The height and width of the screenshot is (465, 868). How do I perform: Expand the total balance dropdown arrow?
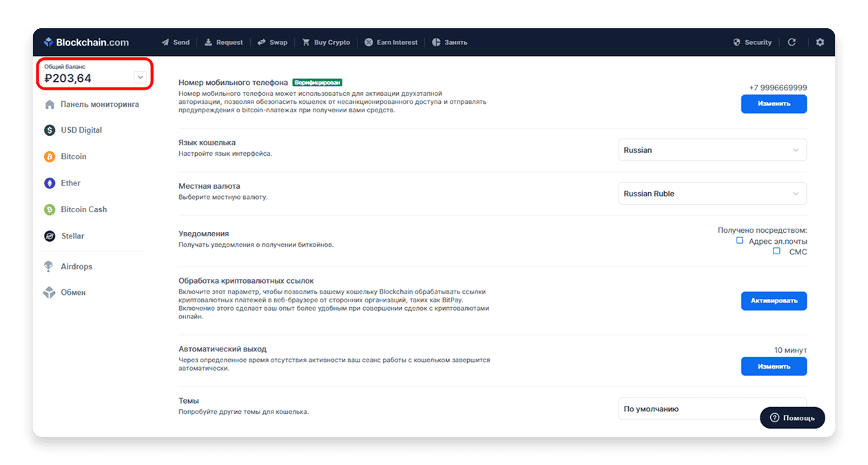(x=141, y=77)
